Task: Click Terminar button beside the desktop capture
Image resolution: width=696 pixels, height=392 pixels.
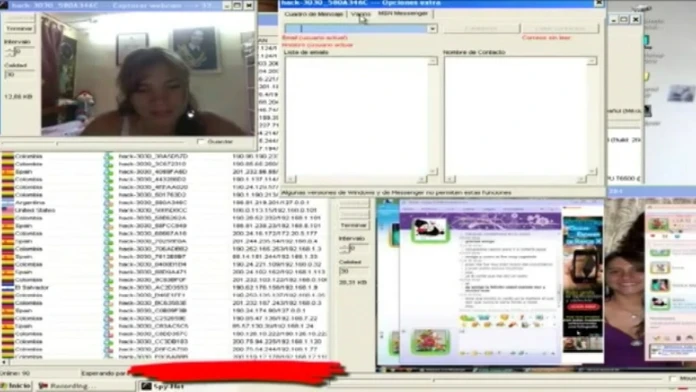Action: (354, 226)
